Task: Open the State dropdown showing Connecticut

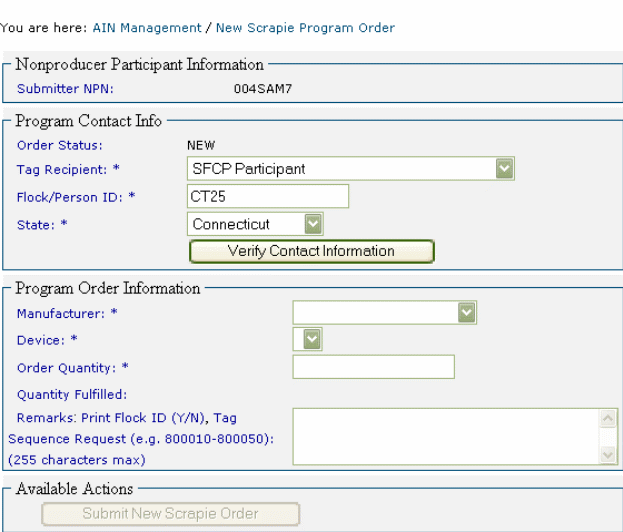Action: coord(313,224)
